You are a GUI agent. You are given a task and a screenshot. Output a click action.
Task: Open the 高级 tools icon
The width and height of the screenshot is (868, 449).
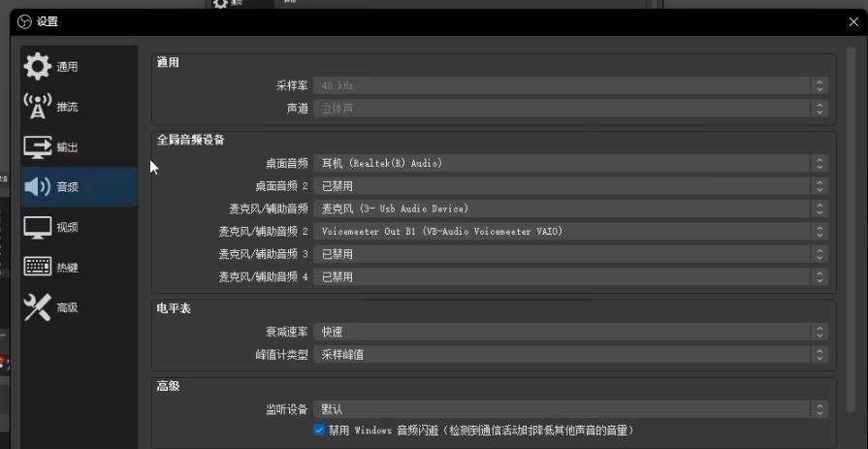click(x=37, y=307)
